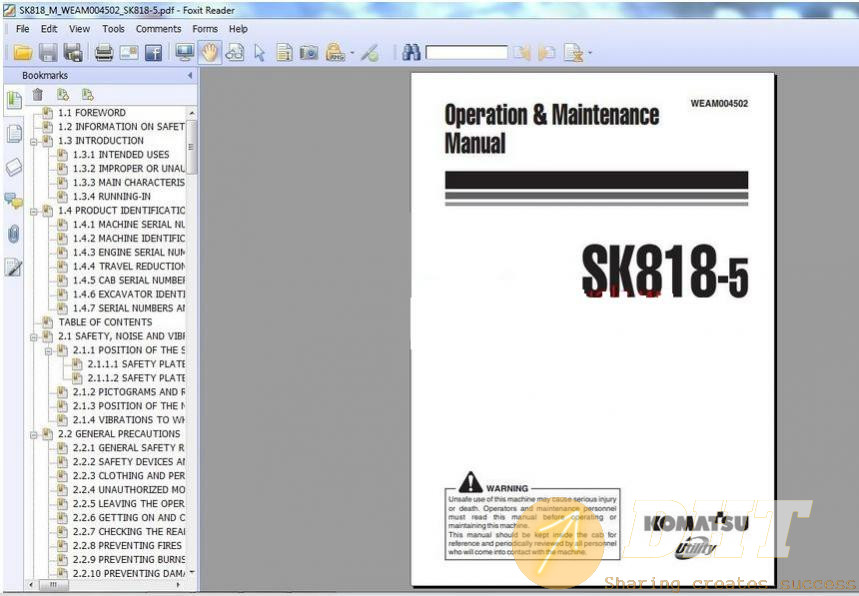The width and height of the screenshot is (859, 596).
Task: Click the bookmarks scroll down arrow
Action: pyautogui.click(x=191, y=572)
